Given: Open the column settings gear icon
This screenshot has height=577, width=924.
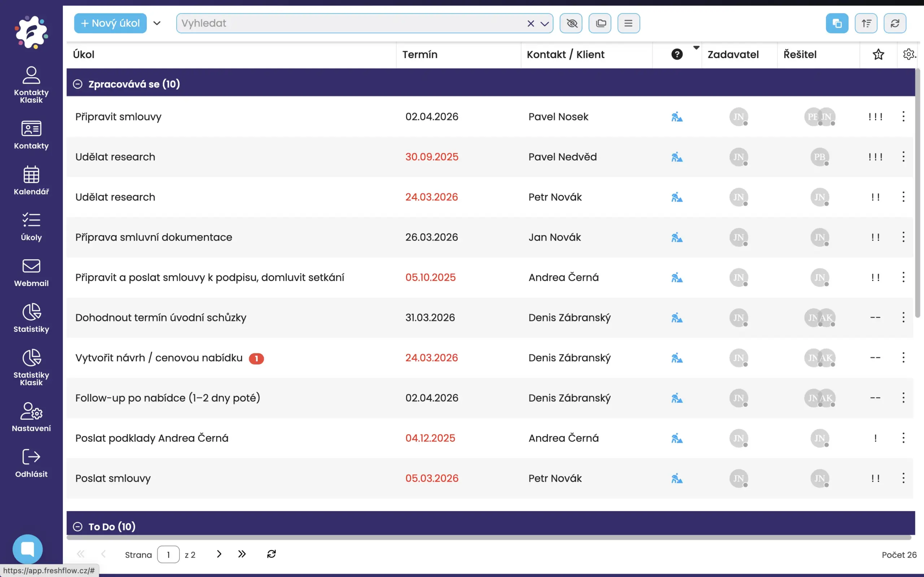Looking at the screenshot, I should [x=909, y=54].
